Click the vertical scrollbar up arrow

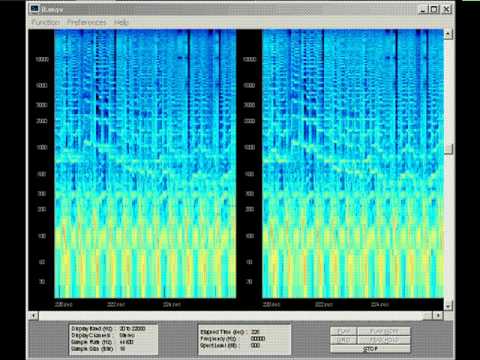click(448, 34)
